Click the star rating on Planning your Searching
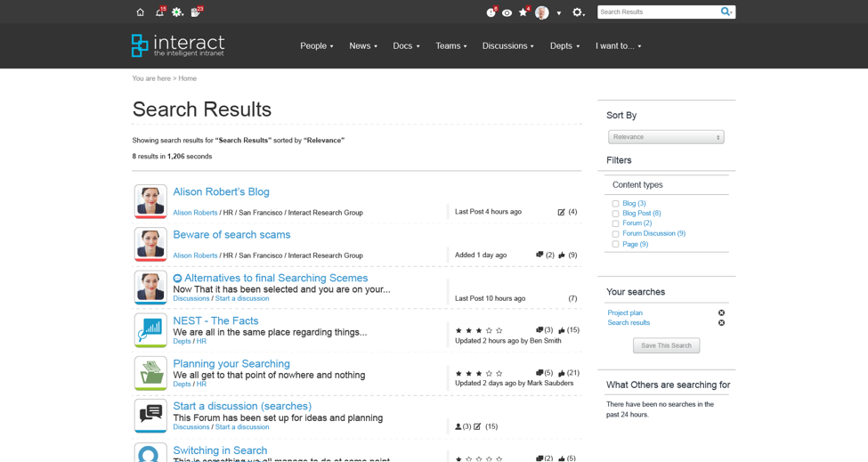Screen dimensions: 868x462 (479, 374)
